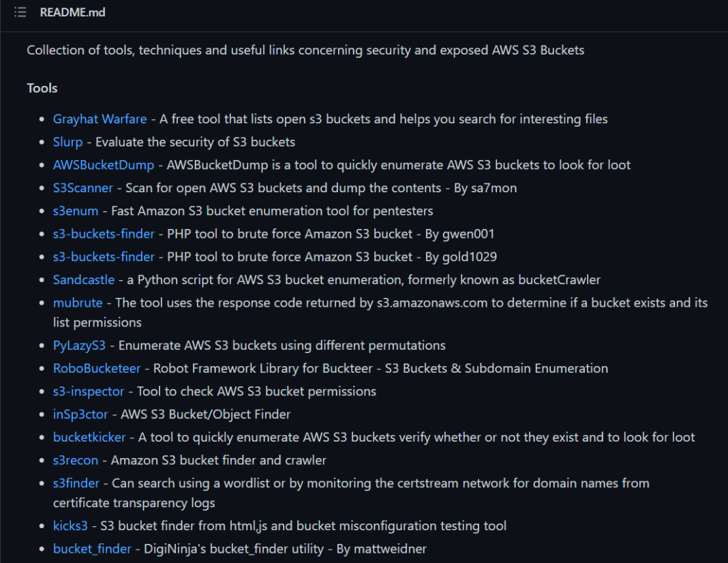Viewport: 728px width, 563px height.
Task: Click the s3finder link
Action: (x=76, y=483)
